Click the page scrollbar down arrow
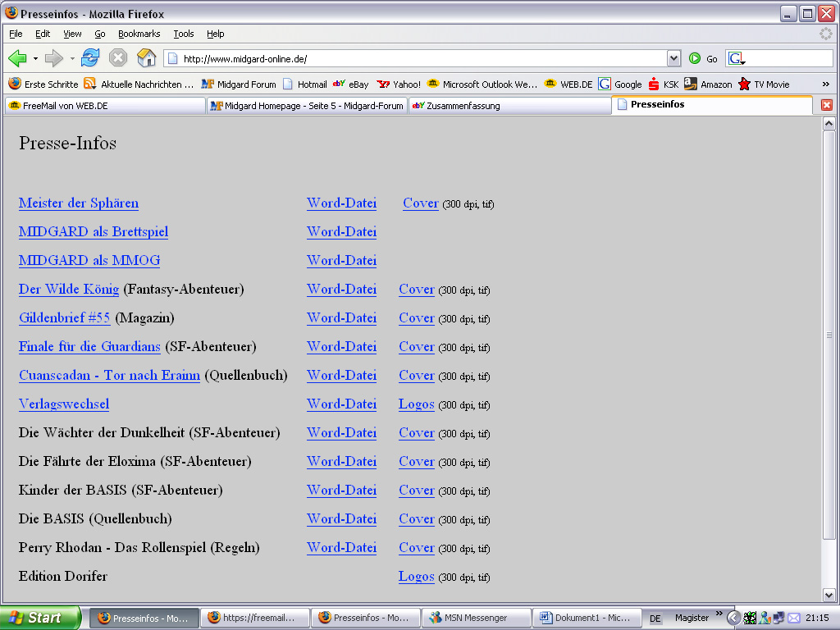Image resolution: width=840 pixels, height=630 pixels. pyautogui.click(x=829, y=595)
